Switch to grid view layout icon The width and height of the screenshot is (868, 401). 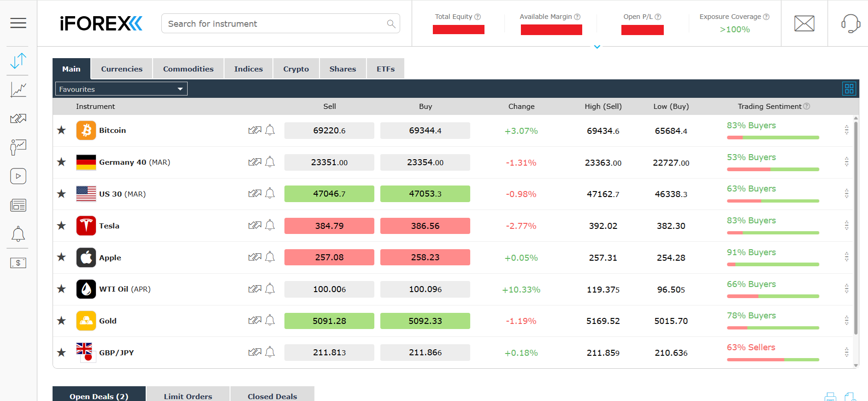849,89
